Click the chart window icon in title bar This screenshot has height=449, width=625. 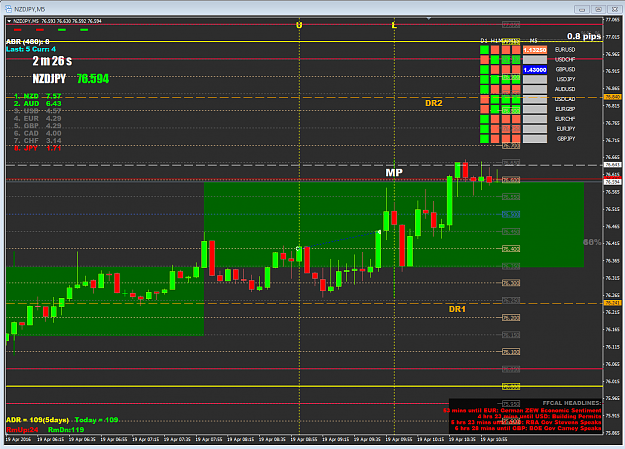click(8, 9)
